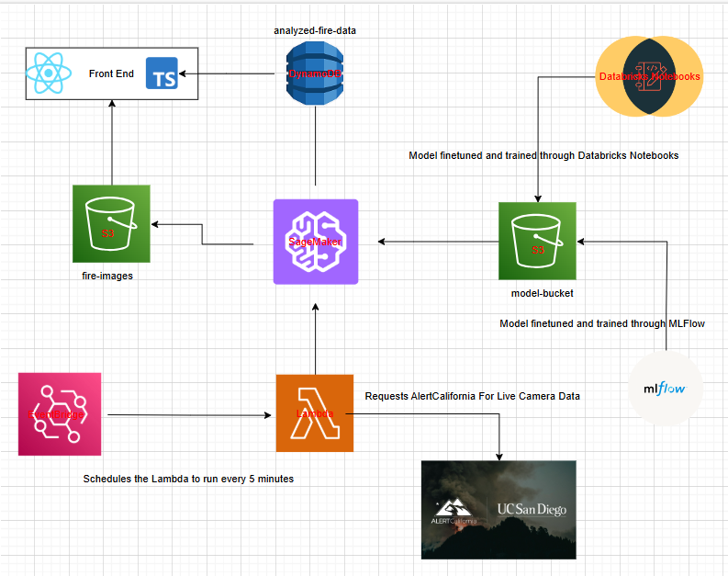Select the orange Lambda icon
Viewport: 728px width, 576px height.
point(315,413)
